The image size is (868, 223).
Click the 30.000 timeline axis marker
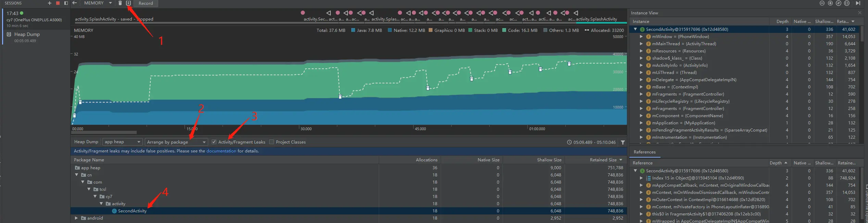306,129
